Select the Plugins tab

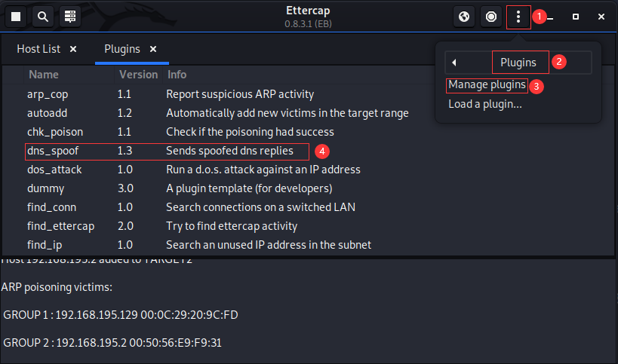(x=122, y=49)
